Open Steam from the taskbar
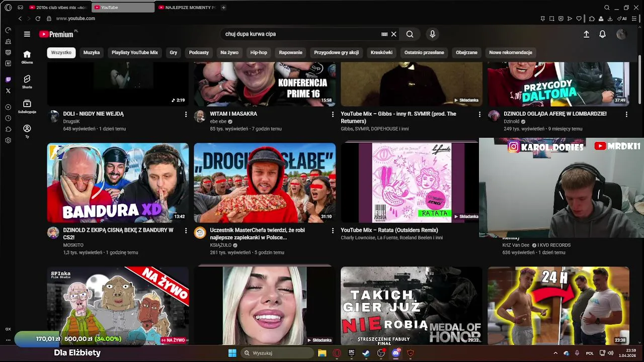This screenshot has height=362, width=644. click(x=366, y=353)
